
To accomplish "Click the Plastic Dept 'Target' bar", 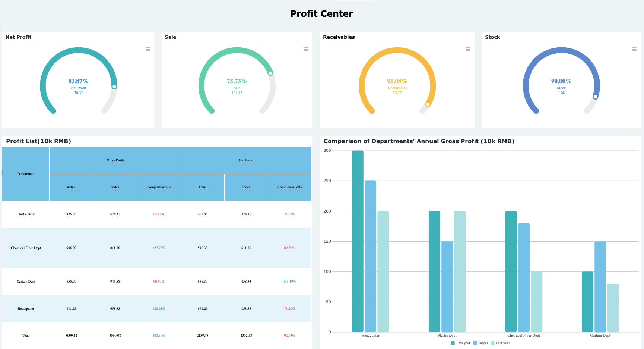I will [447, 287].
